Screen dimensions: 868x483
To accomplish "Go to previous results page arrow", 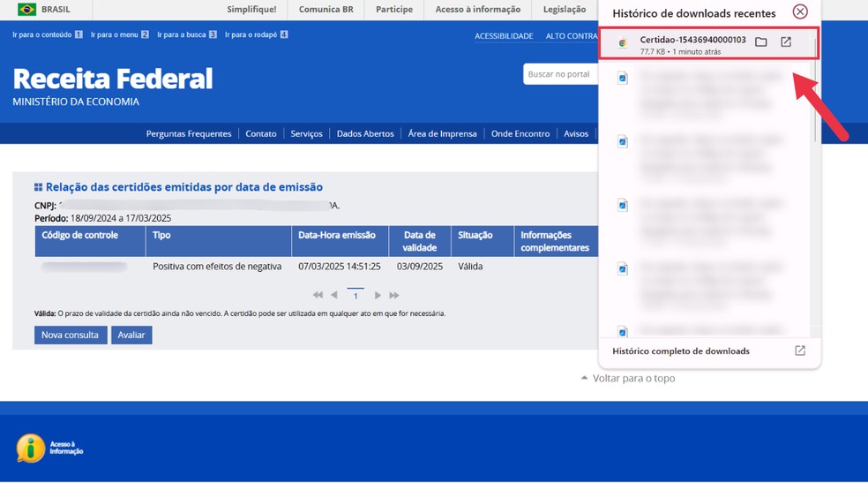I will click(333, 295).
